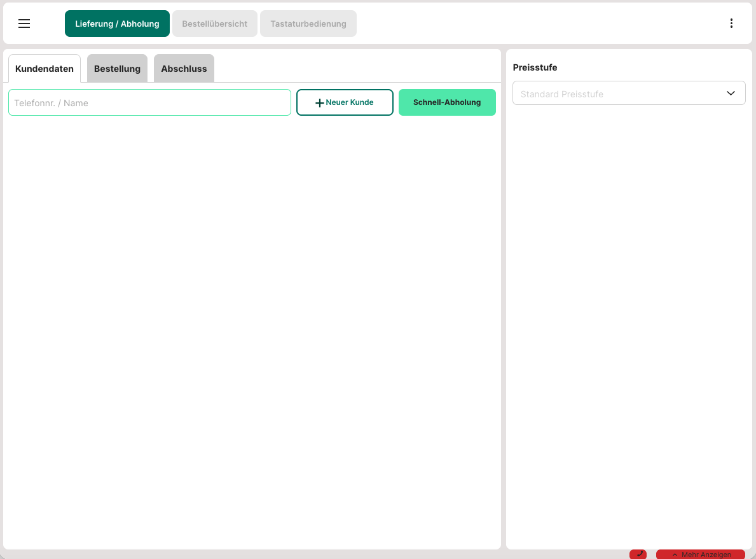Open the Tastaturbedienung view
The image size is (756, 559).
tap(308, 24)
